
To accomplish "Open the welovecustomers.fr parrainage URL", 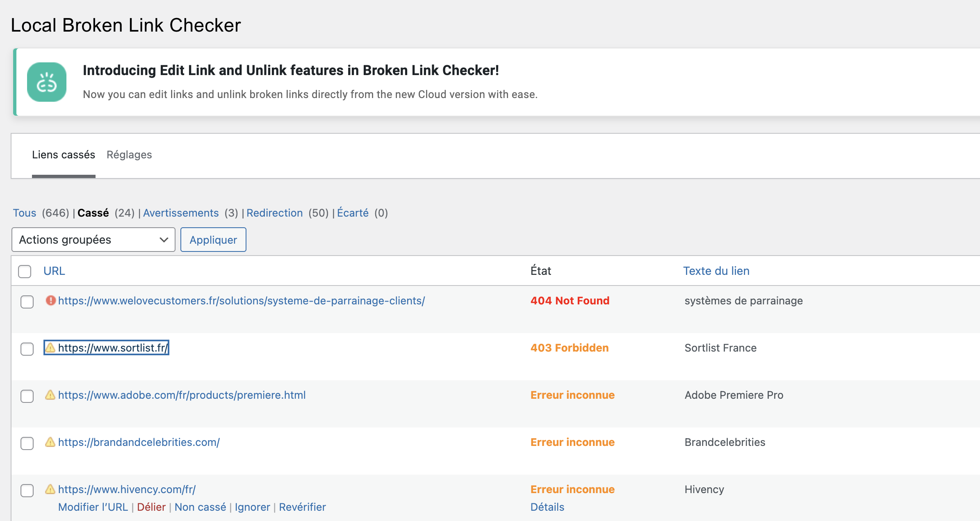I will (x=242, y=301).
